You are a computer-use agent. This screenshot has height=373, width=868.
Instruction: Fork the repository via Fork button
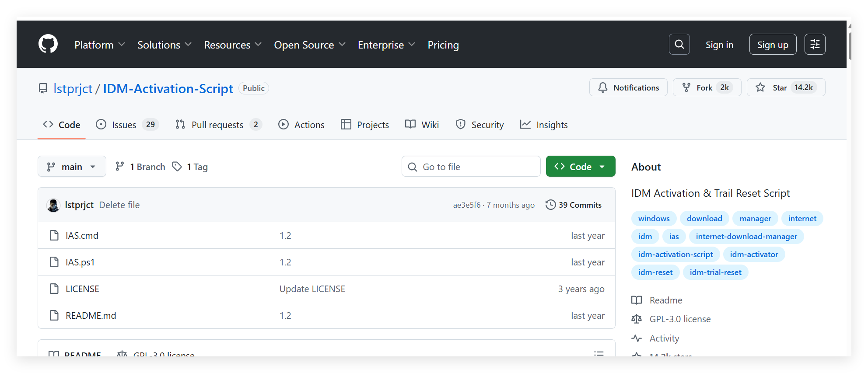(x=704, y=87)
